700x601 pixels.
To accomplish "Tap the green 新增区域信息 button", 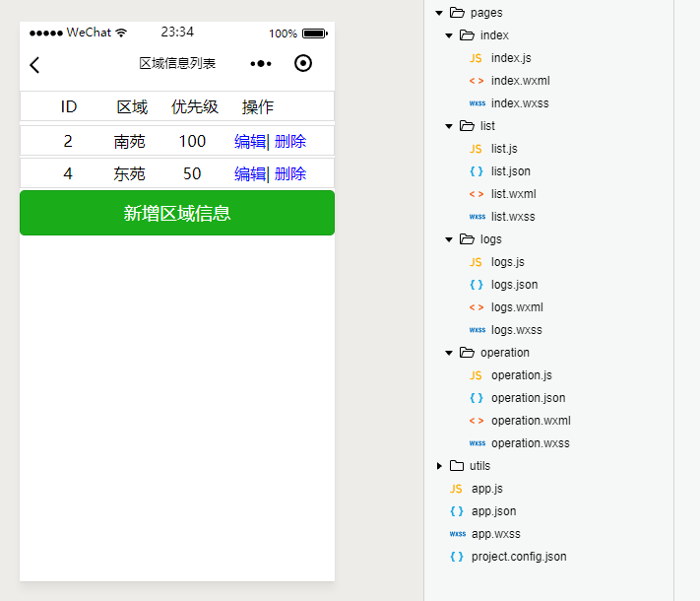I will pos(177,213).
